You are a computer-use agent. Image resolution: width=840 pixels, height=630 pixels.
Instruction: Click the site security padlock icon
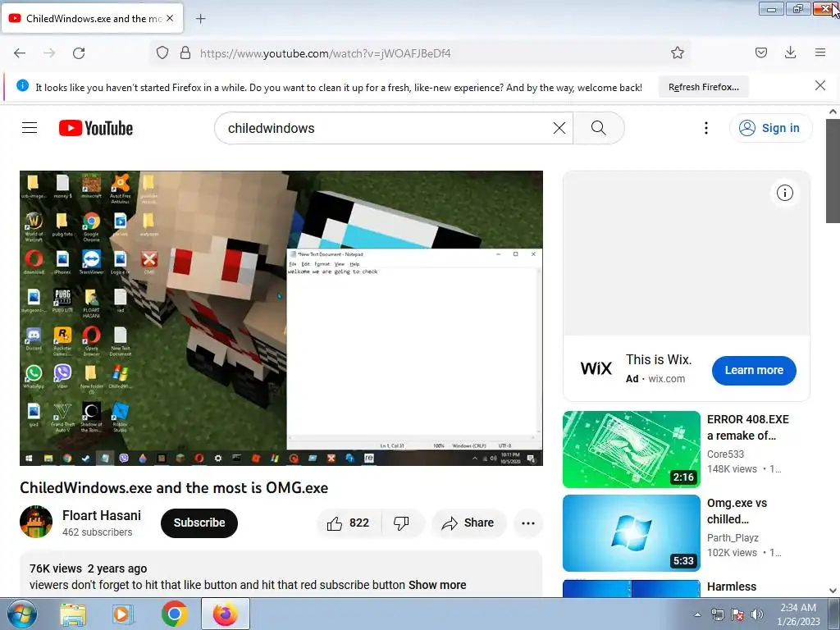pos(185,52)
